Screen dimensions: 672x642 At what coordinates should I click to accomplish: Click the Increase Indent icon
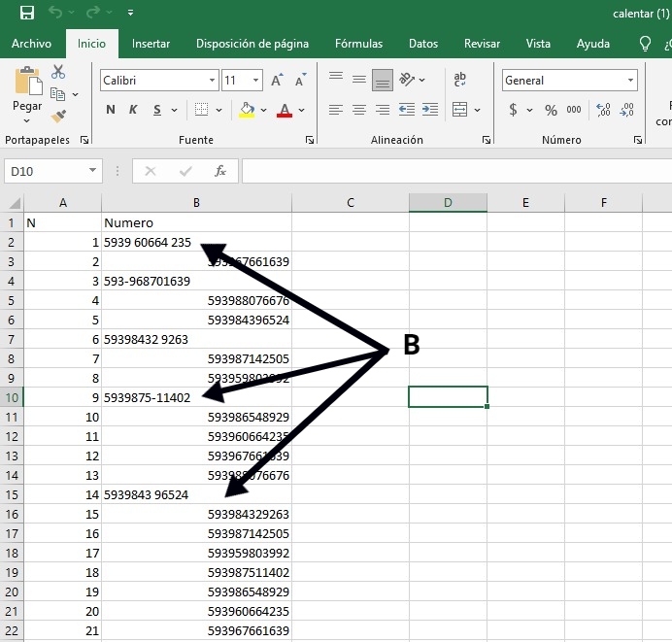430,110
